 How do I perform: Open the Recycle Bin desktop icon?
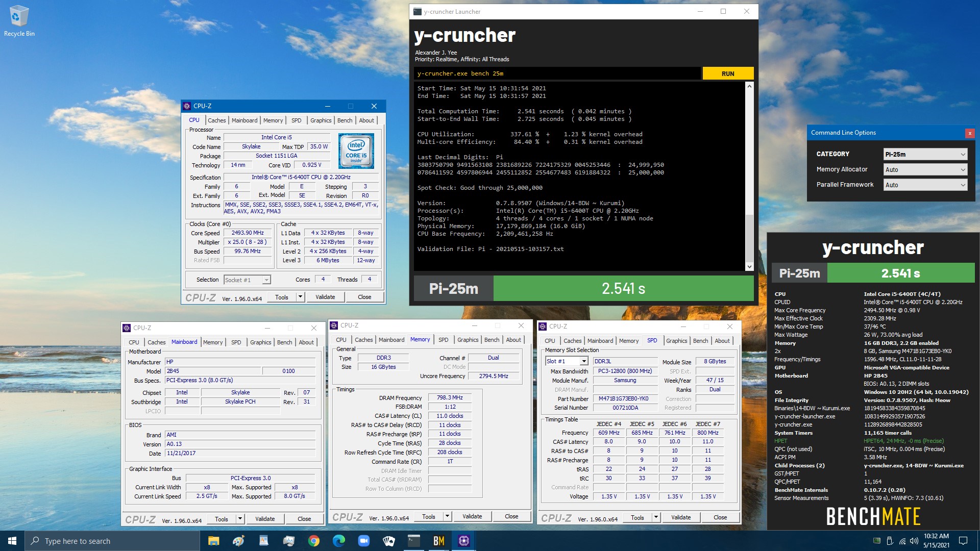coord(19,20)
